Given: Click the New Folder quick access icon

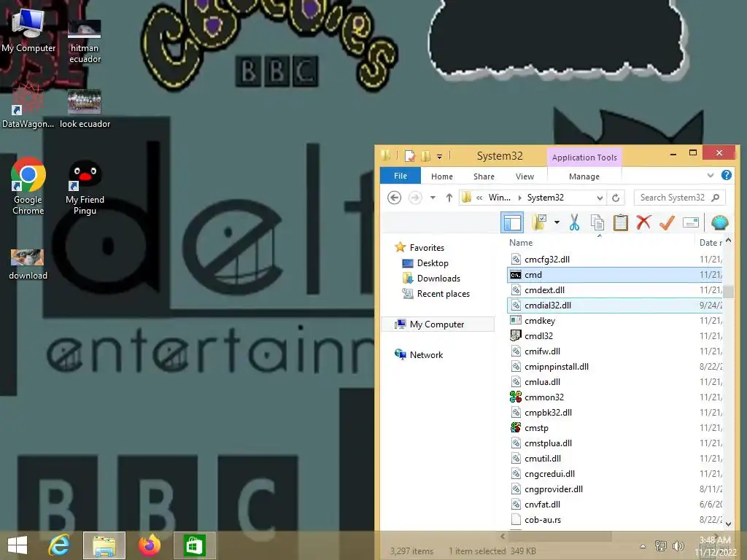Looking at the screenshot, I should pos(425,156).
